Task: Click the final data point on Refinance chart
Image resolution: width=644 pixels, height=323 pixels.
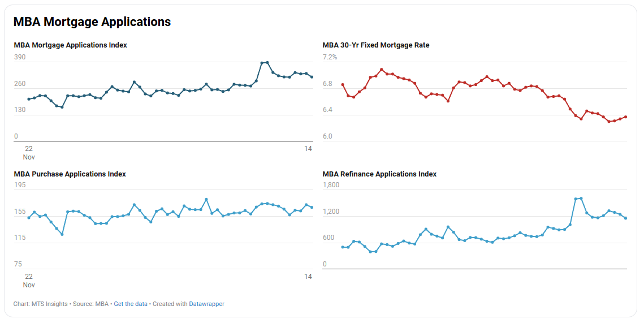Action: click(626, 218)
